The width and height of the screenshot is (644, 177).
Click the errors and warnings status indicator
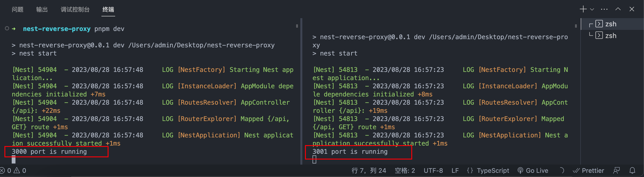point(13,171)
